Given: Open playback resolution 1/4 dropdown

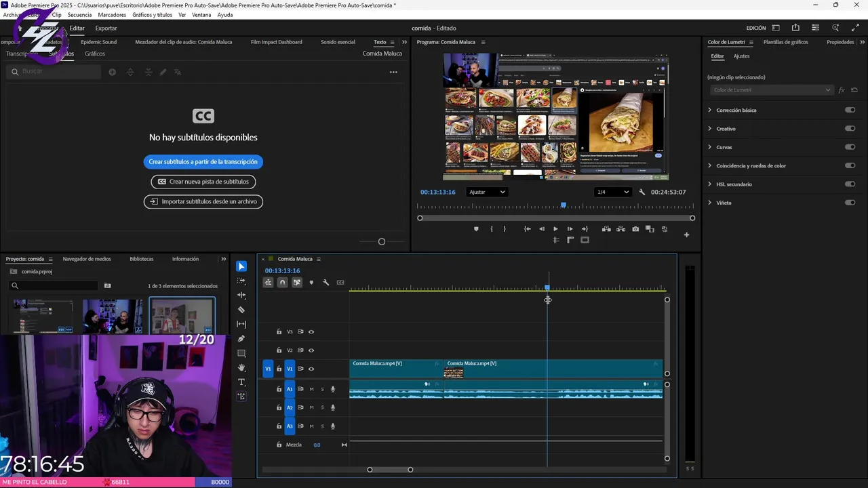Looking at the screenshot, I should (612, 192).
